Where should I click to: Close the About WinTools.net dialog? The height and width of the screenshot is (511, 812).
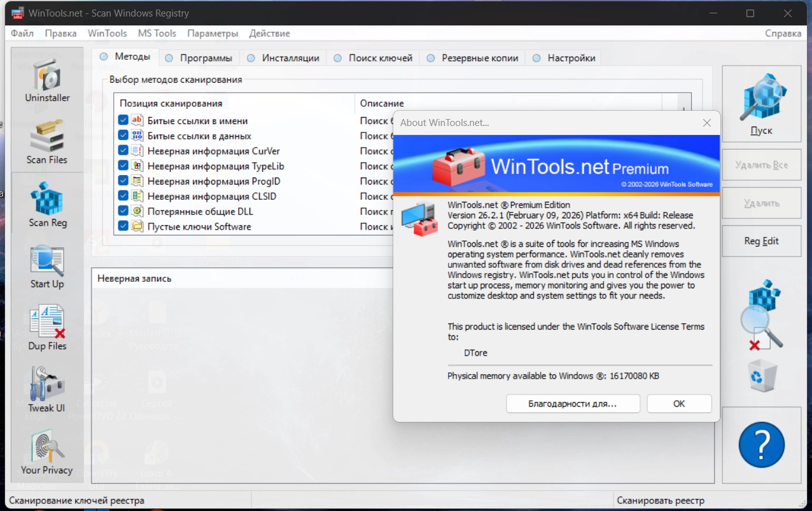[x=706, y=123]
